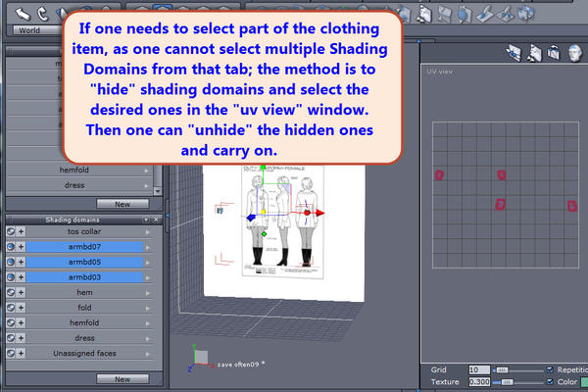Click the Grid value input field
588x392 pixels.
pyautogui.click(x=479, y=369)
